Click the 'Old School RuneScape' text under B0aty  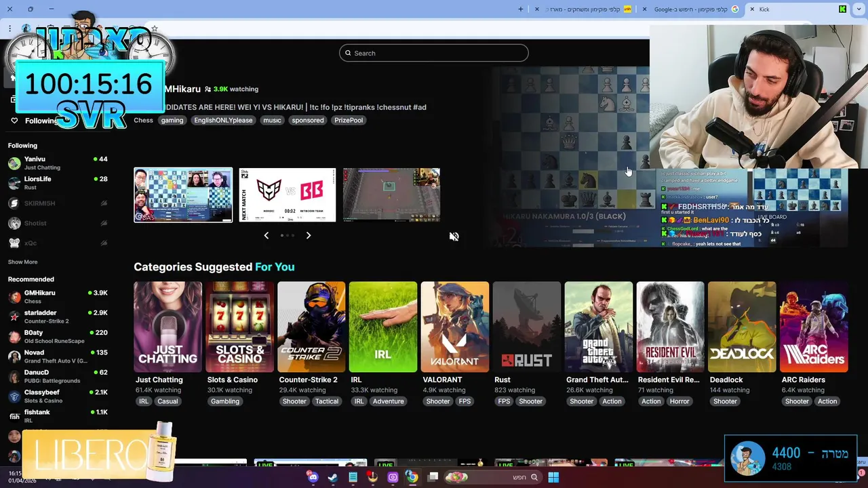tap(54, 341)
